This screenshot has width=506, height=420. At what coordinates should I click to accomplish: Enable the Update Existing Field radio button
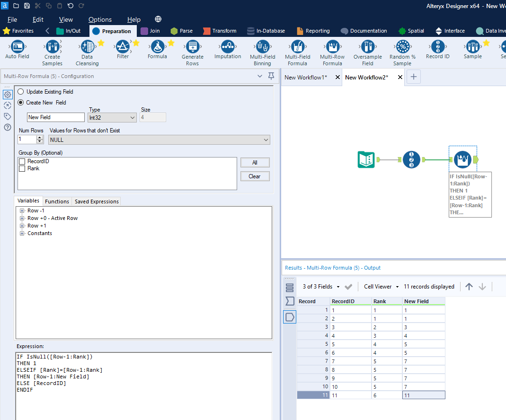[20, 91]
